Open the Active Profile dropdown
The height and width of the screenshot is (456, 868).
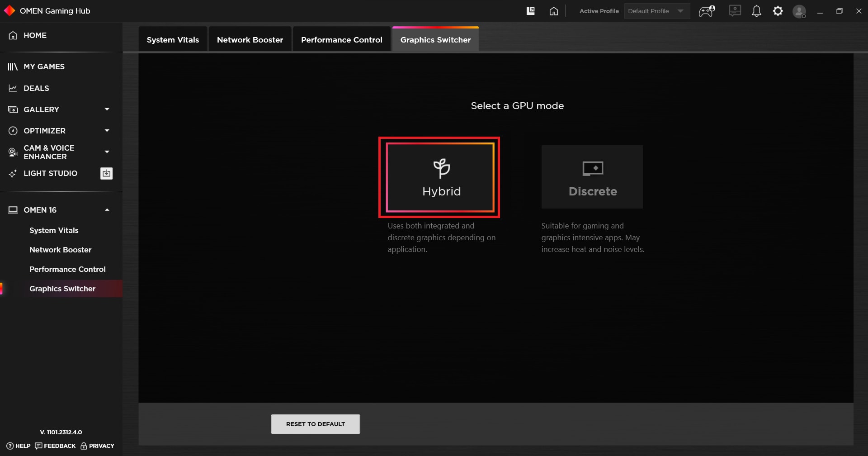657,11
